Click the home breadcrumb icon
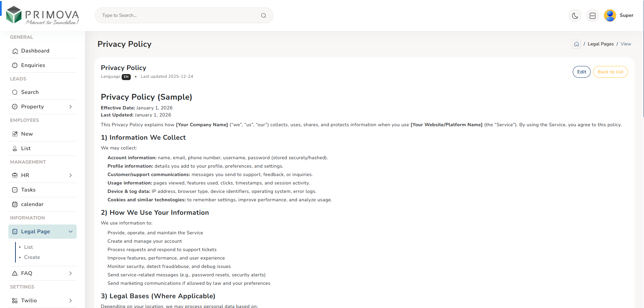The width and height of the screenshot is (644, 308). 576,44
